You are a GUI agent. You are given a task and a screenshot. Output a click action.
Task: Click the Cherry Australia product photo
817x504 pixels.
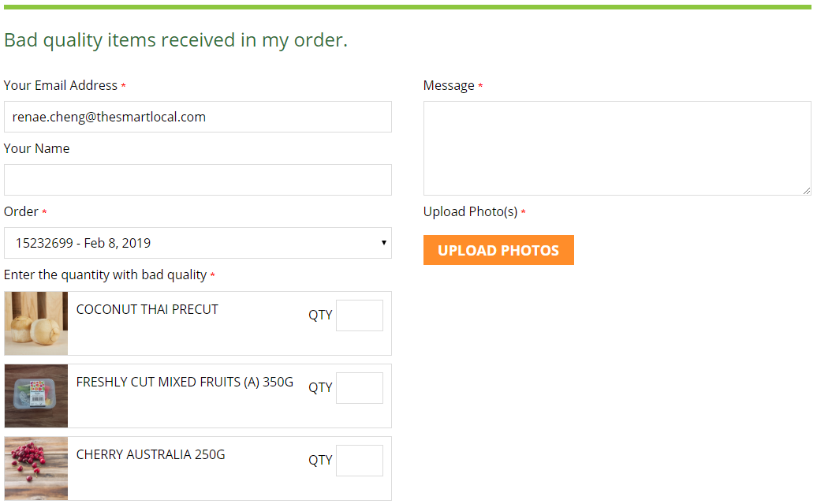(x=36, y=469)
